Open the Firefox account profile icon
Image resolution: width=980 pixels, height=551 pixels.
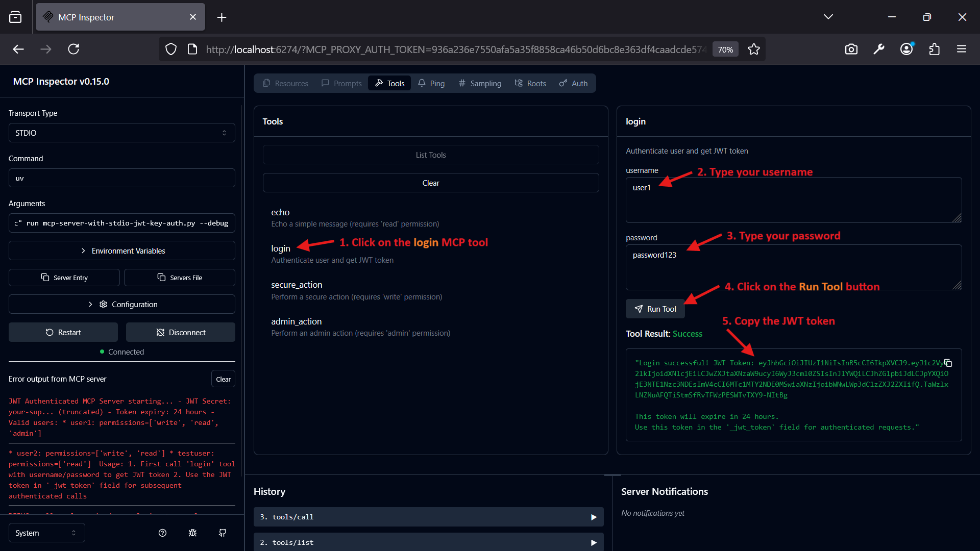point(906,49)
